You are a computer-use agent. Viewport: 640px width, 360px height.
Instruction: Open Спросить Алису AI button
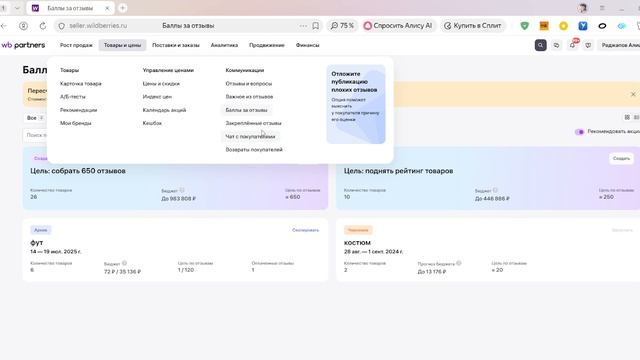point(398,26)
